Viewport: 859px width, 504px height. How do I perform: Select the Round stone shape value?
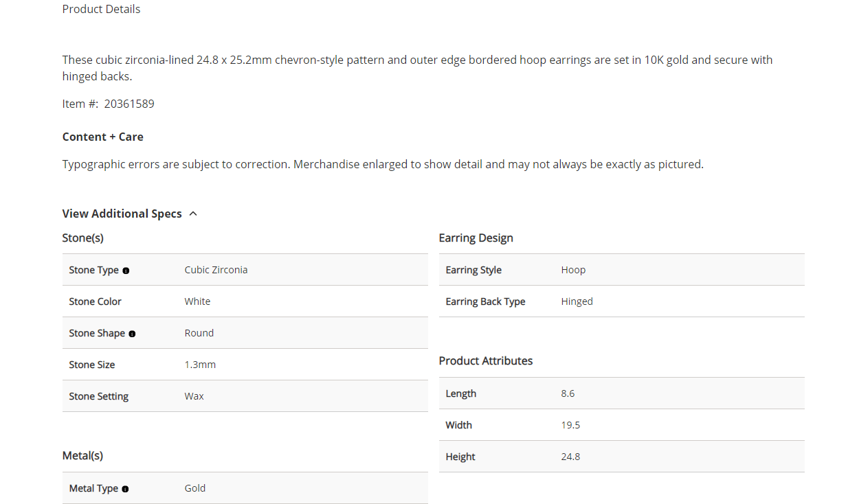point(199,333)
